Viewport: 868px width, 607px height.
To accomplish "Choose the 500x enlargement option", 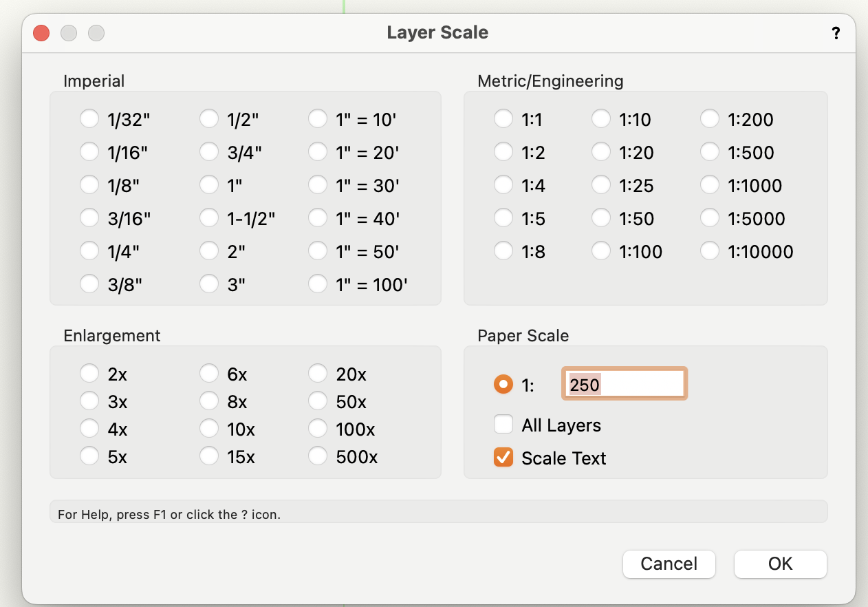I will 318,456.
